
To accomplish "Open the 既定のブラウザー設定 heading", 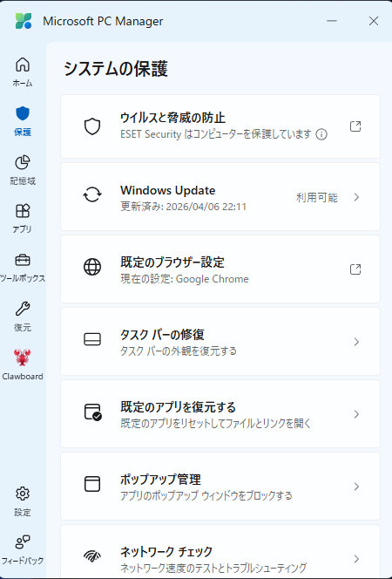I will pyautogui.click(x=172, y=262).
